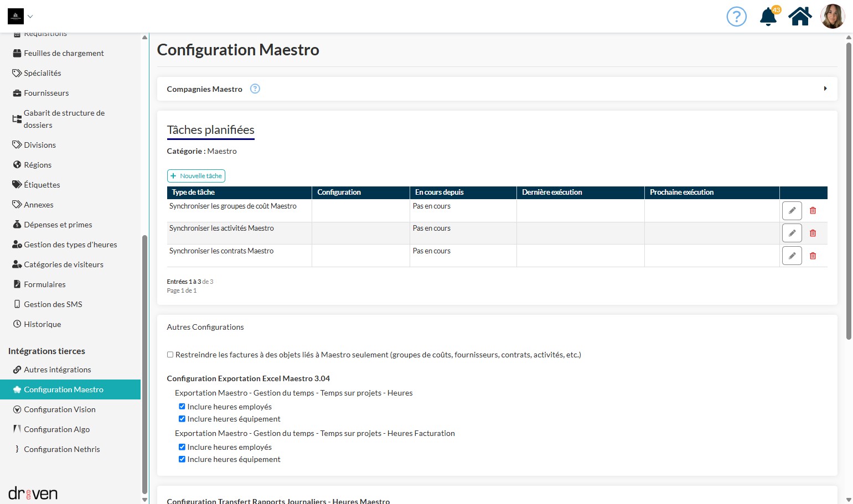The image size is (853, 504).
Task: Toggle Restreindre les factures checkbox
Action: tap(170, 355)
